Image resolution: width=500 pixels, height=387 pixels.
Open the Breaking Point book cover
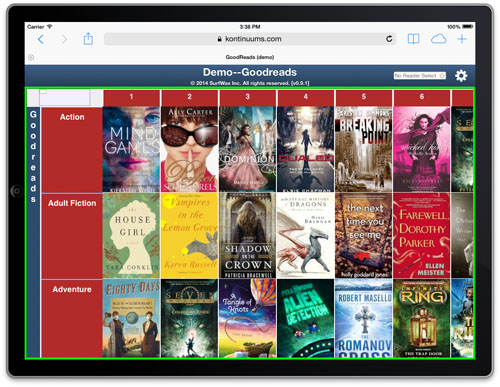364,149
